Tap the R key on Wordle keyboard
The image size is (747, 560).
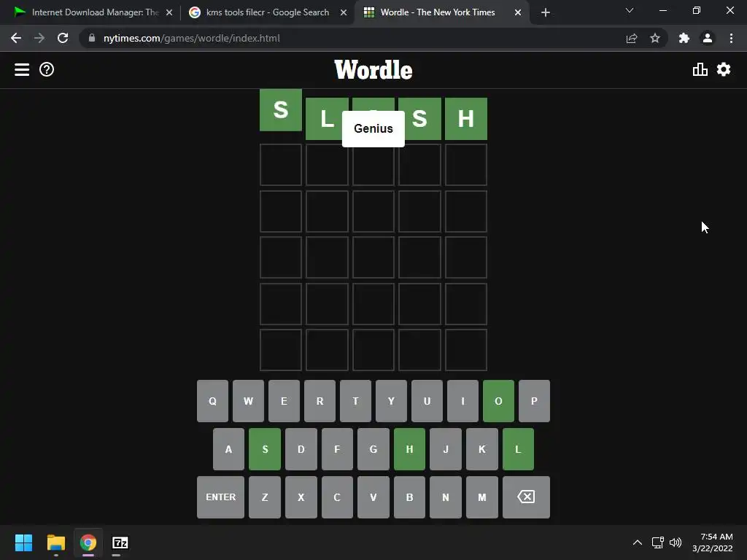click(320, 401)
